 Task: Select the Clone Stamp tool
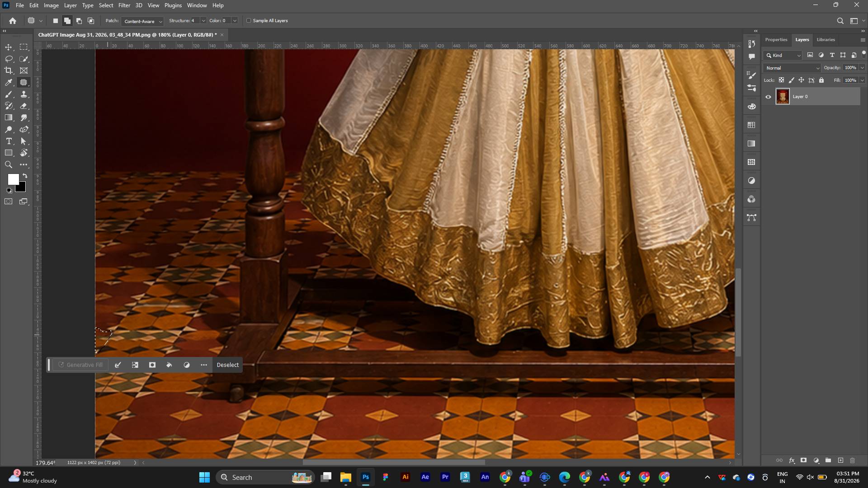click(24, 94)
